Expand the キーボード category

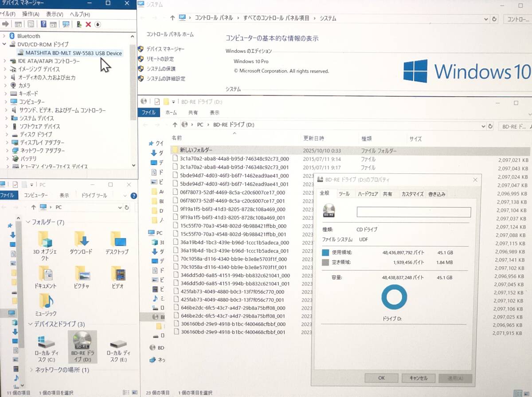tap(6, 94)
